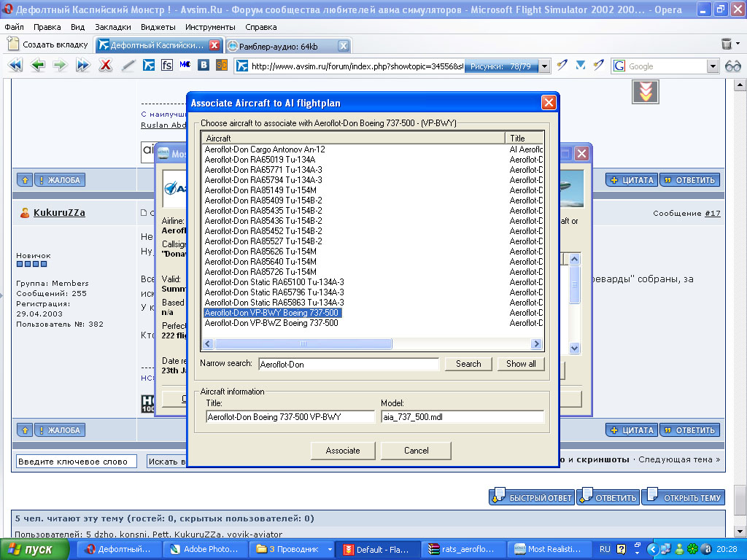Switch to the 'Рамблер-аудио: 64kb' tab

coord(287,46)
